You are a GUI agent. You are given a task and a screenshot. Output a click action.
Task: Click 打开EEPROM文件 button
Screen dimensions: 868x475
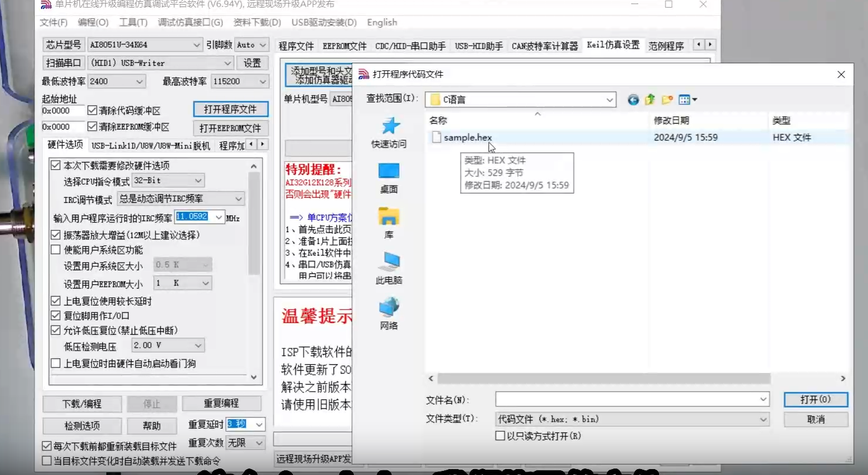pyautogui.click(x=231, y=128)
